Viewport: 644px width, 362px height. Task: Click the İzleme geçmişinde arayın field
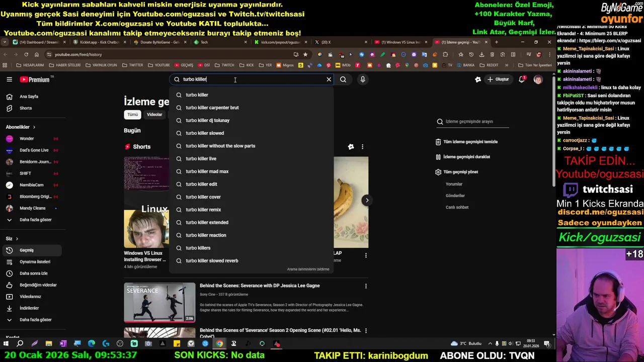pos(473,122)
